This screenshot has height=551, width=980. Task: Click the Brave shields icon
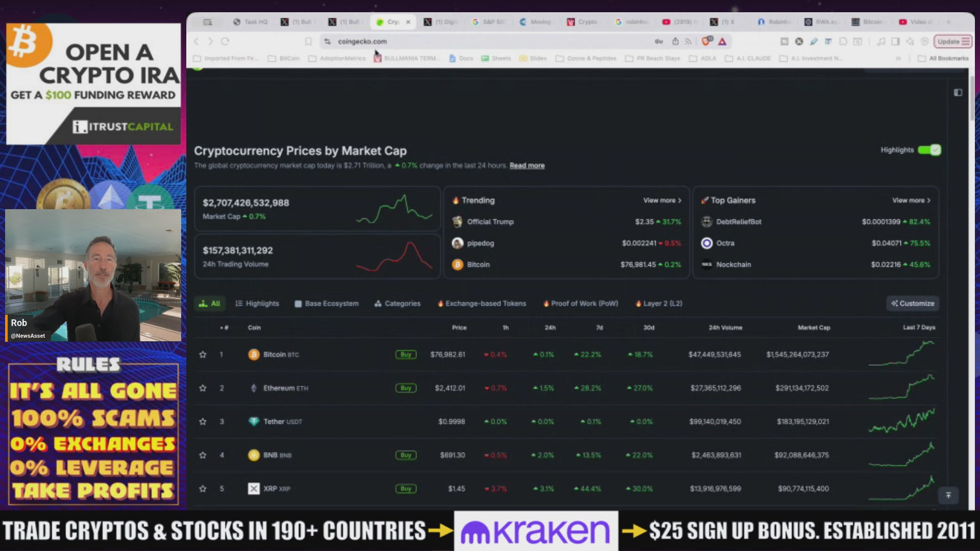pyautogui.click(x=707, y=41)
